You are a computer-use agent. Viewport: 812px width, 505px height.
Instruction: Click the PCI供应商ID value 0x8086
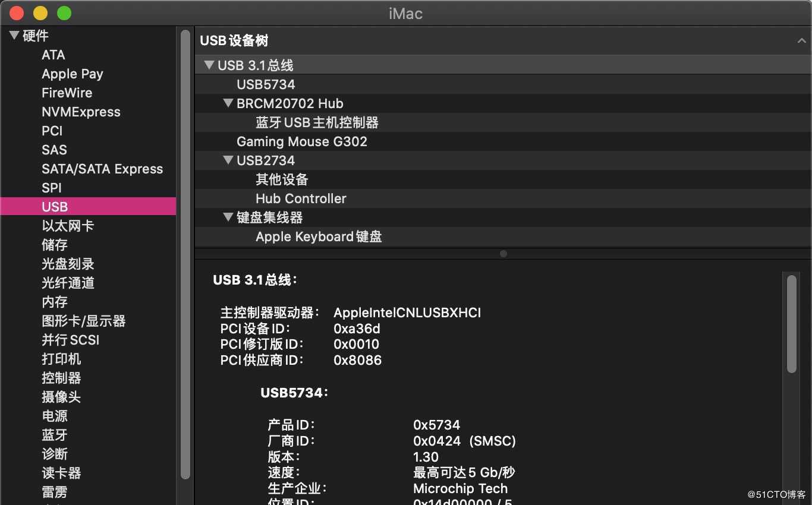point(357,360)
